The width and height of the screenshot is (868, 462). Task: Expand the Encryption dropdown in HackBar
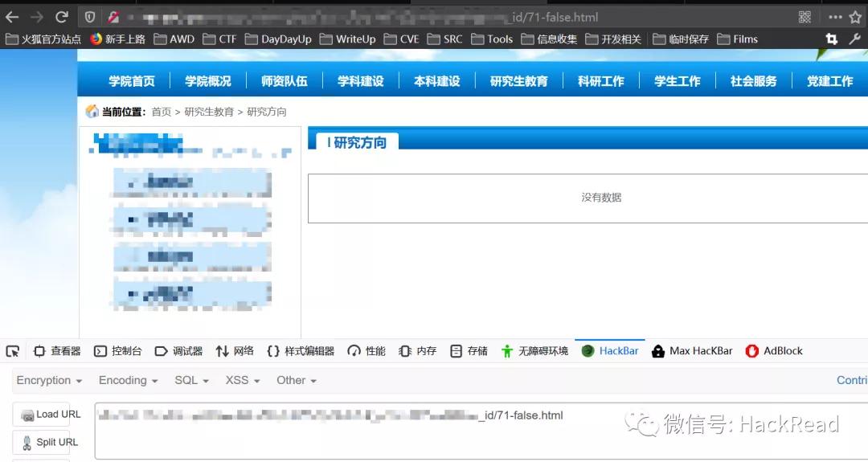pos(49,381)
